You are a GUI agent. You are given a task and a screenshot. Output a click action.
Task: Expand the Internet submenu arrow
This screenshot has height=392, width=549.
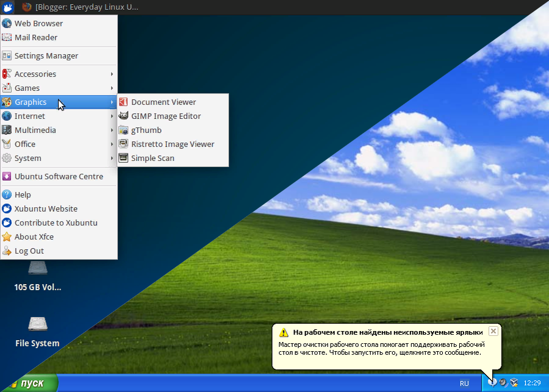point(112,116)
